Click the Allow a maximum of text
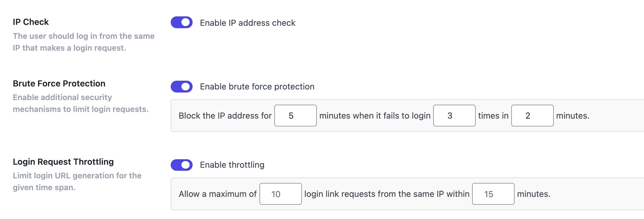The image size is (644, 219). pyautogui.click(x=218, y=194)
